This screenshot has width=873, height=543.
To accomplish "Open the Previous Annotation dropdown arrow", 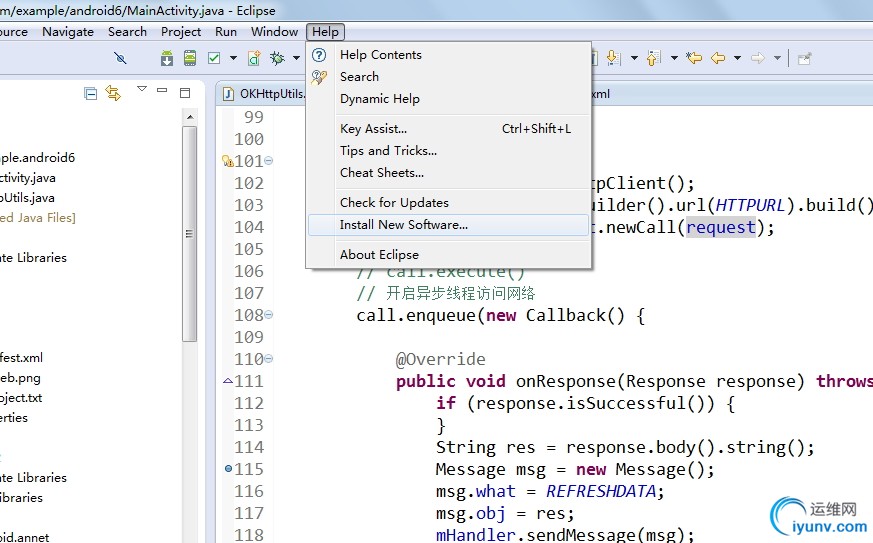I will click(x=674, y=58).
